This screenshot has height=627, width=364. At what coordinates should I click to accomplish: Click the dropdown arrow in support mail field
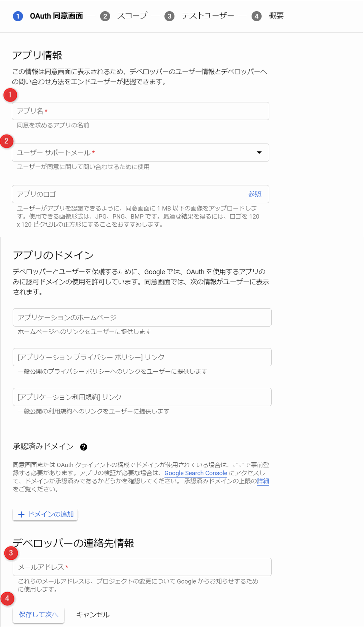(x=259, y=153)
